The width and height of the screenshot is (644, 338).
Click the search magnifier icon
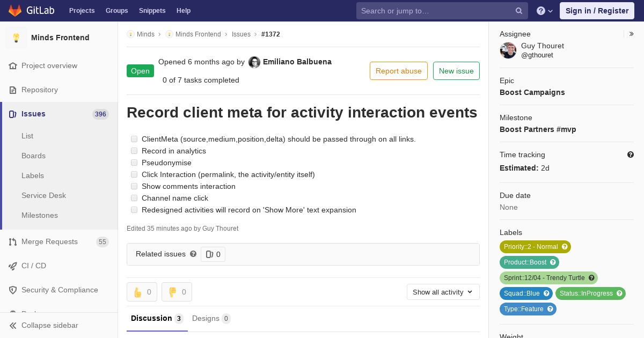point(519,11)
